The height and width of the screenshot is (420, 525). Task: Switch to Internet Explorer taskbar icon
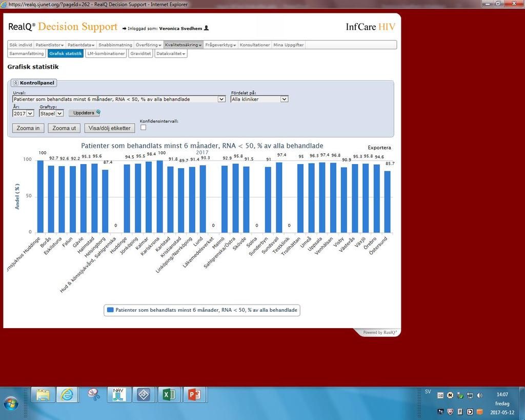68,395
